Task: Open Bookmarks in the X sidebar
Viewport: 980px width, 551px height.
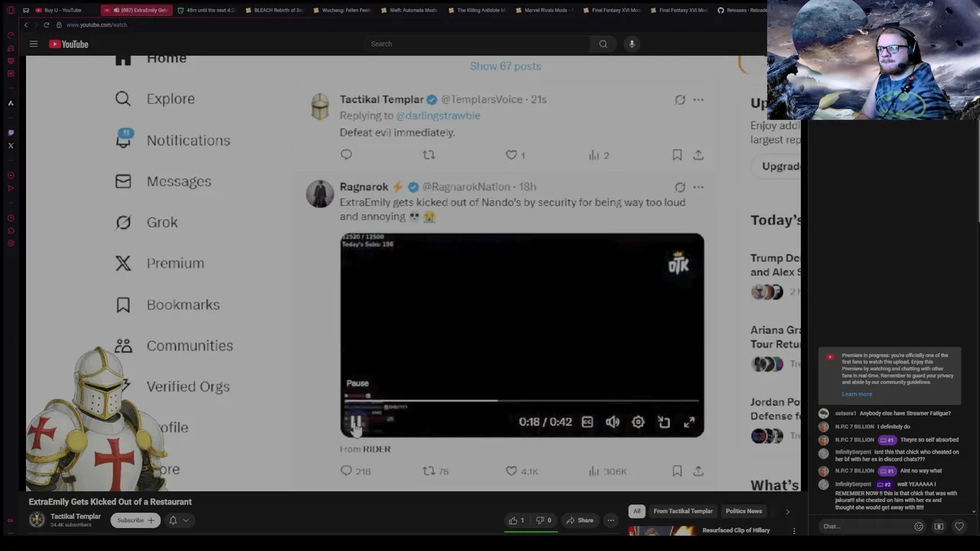Action: (168, 305)
